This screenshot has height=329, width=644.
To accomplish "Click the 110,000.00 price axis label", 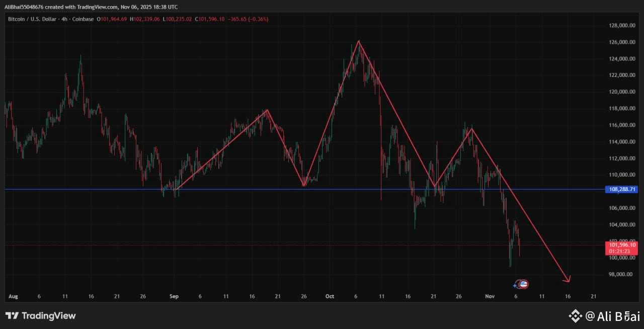I will click(622, 175).
